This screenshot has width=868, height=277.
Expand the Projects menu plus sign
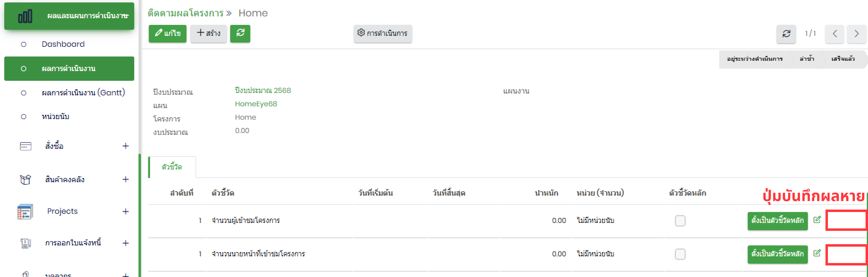(125, 211)
